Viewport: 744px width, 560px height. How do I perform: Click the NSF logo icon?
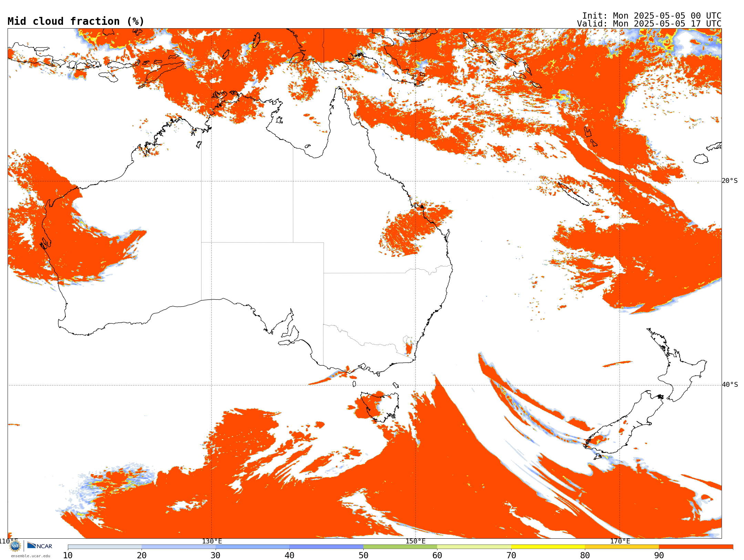click(15, 546)
